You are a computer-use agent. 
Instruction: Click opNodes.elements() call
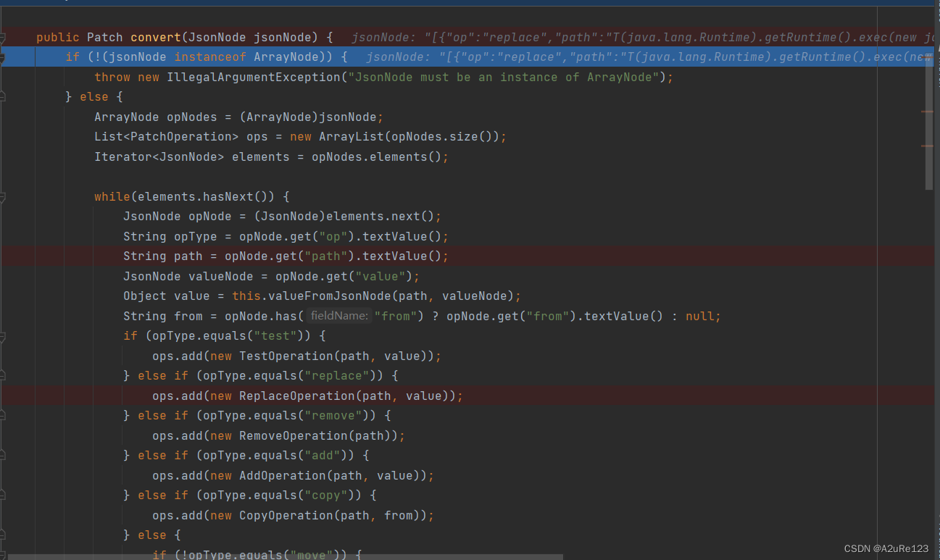click(377, 156)
